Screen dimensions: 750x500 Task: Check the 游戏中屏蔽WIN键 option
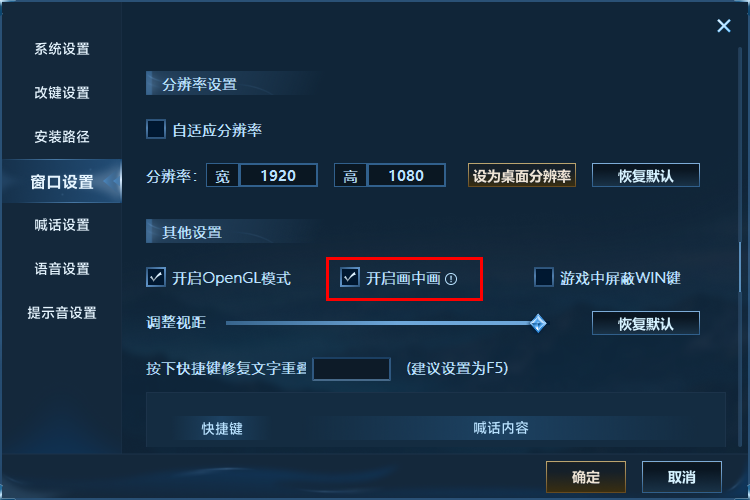[544, 277]
